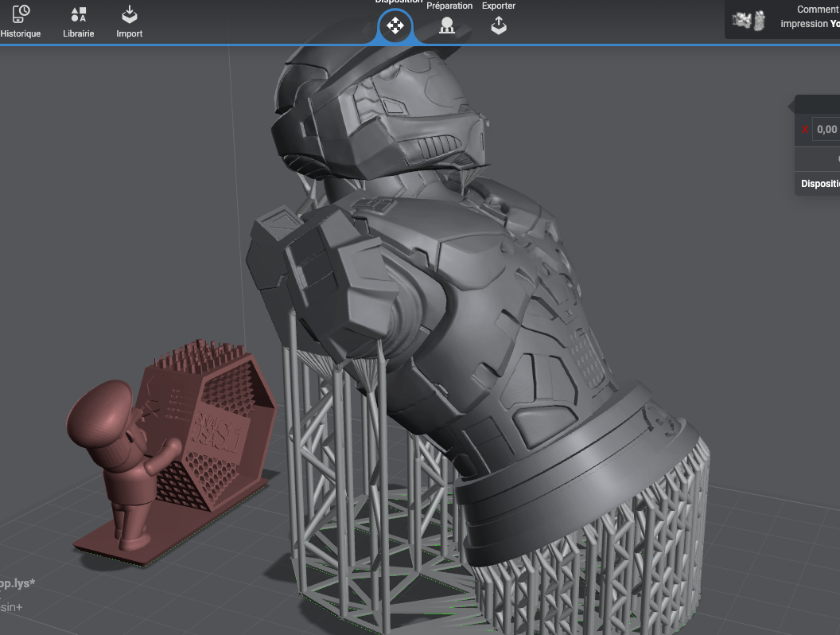This screenshot has height=635, width=840.
Task: Switch to the Préparation workspace
Action: click(x=447, y=25)
